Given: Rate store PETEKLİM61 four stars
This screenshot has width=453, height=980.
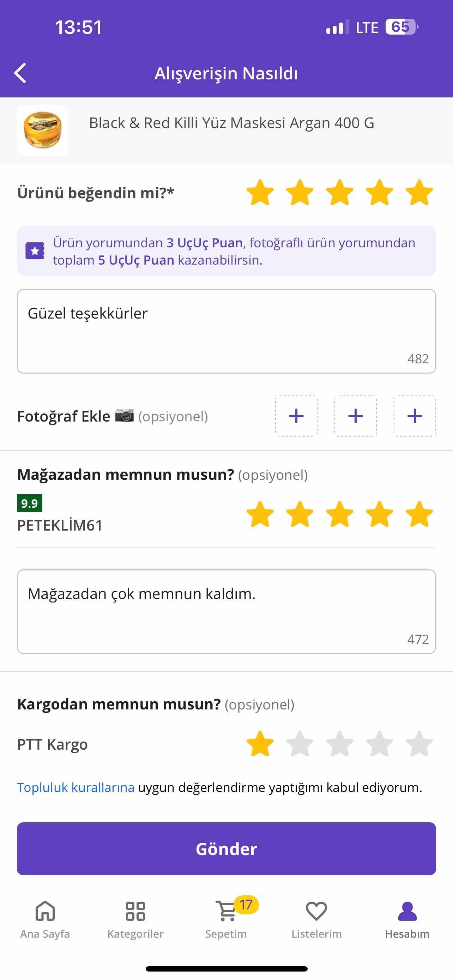Looking at the screenshot, I should (x=380, y=514).
